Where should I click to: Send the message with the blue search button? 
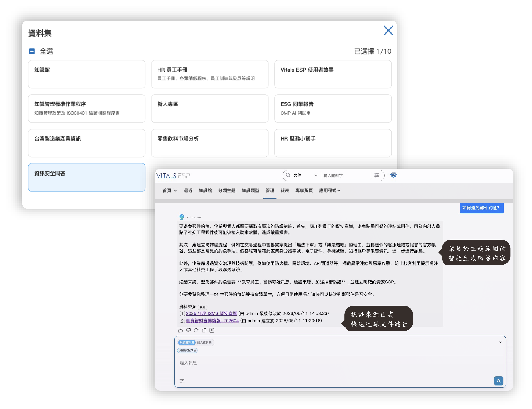click(x=498, y=381)
